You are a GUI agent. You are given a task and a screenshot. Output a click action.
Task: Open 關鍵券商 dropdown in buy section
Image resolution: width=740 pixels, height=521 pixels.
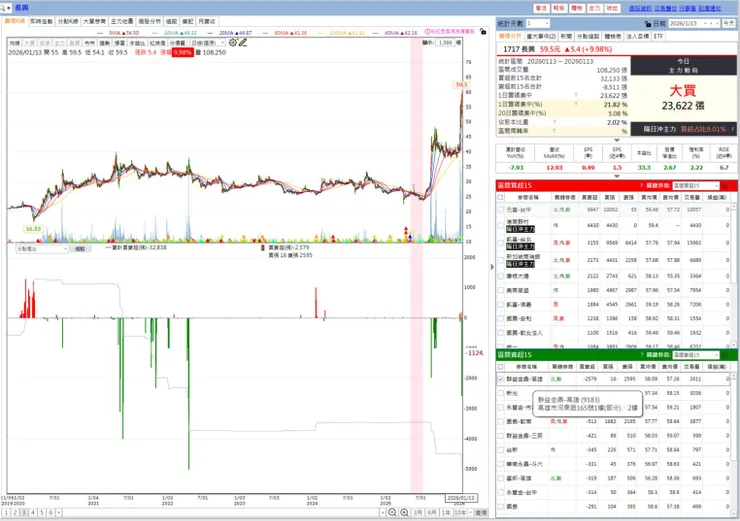696,185
